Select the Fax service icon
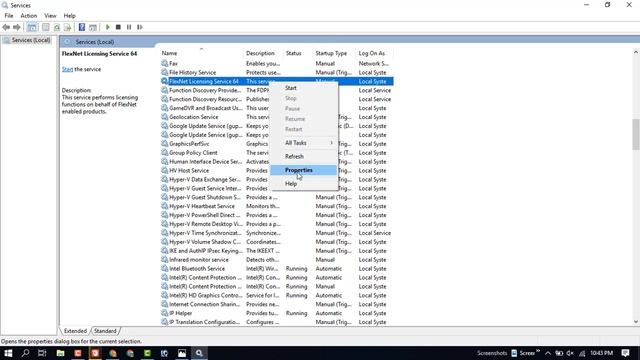The width and height of the screenshot is (640, 360). click(164, 64)
